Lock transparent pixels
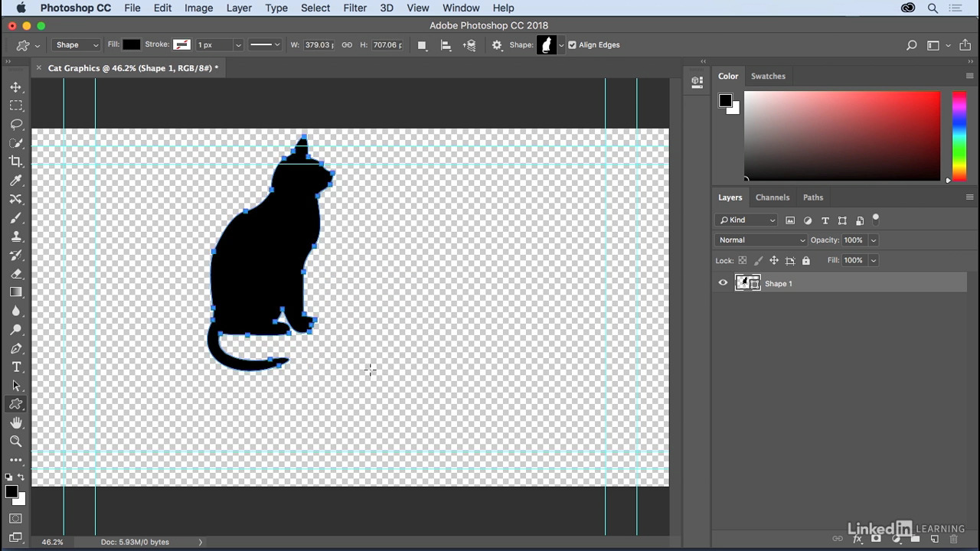Screen dimensions: 980x551 (x=742, y=260)
